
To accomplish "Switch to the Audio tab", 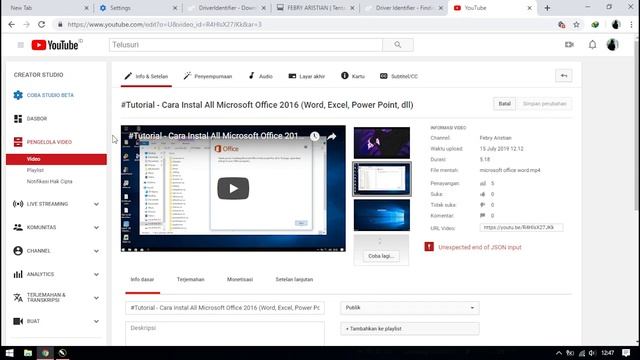I will pyautogui.click(x=260, y=76).
